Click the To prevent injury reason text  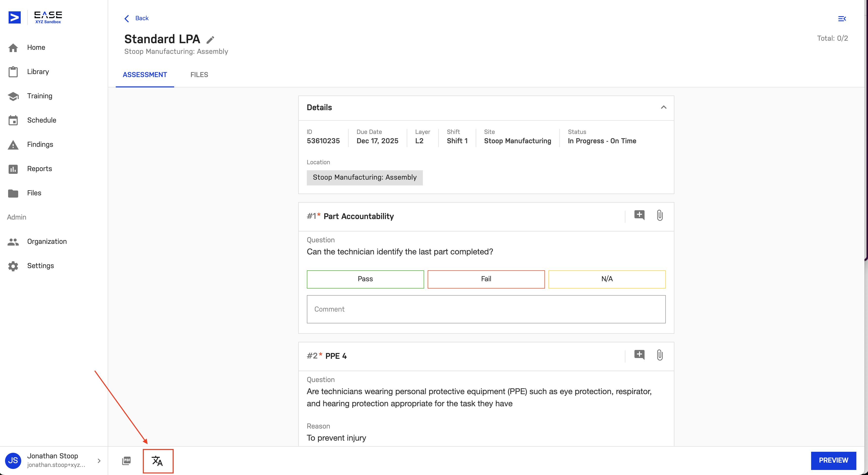click(336, 438)
